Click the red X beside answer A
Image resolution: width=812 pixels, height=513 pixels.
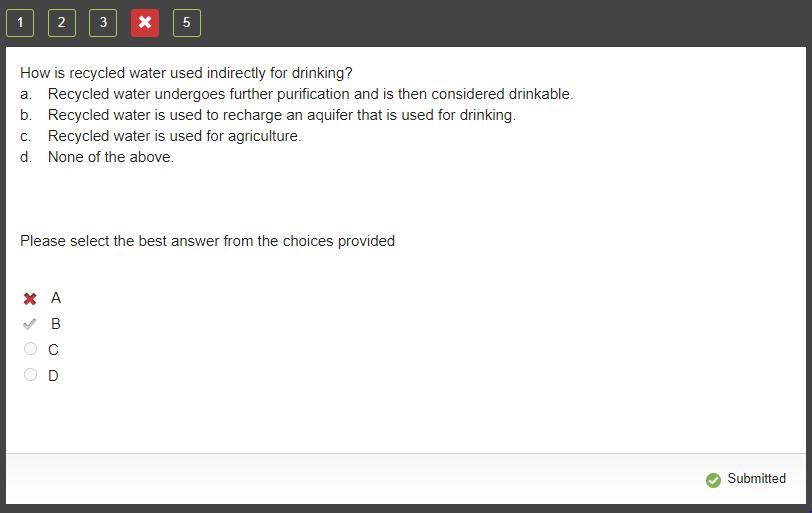(30, 299)
